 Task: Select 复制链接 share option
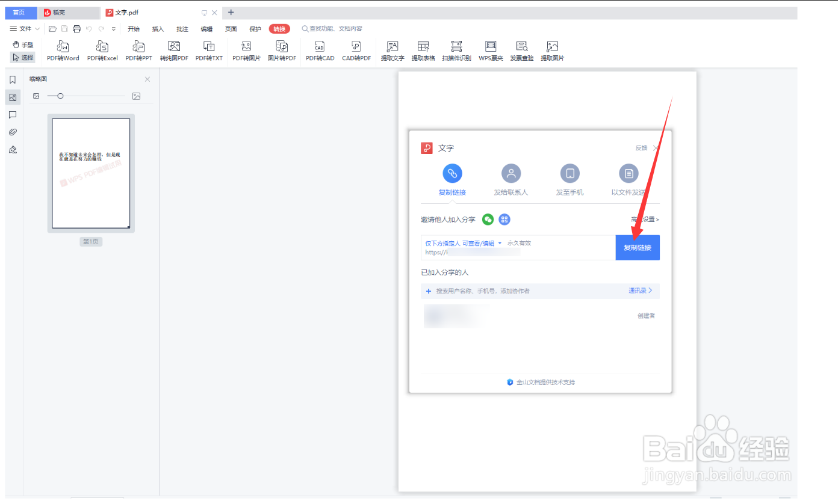(x=452, y=180)
